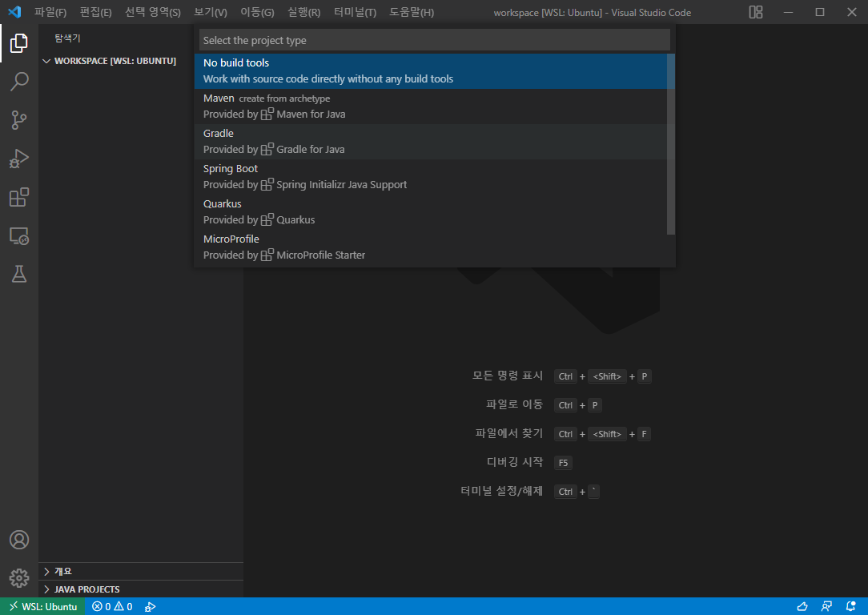The image size is (868, 615).
Task: Open the 도움말(H) menu
Action: click(x=412, y=12)
